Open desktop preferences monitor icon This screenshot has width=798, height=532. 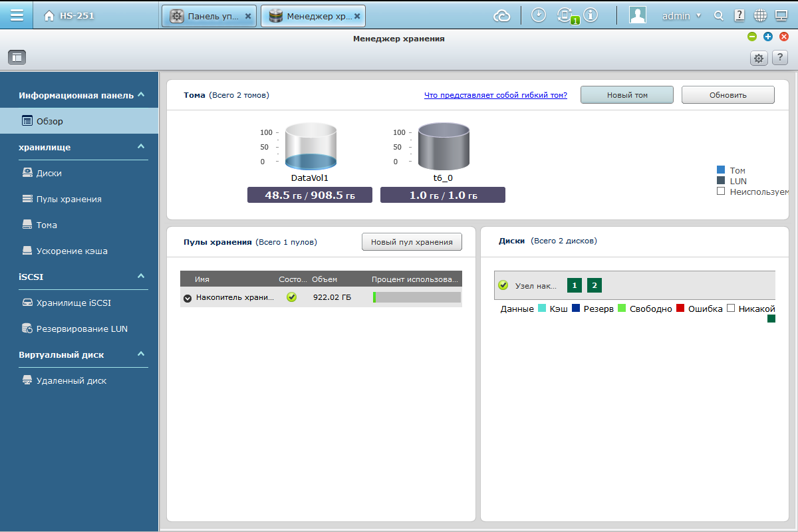[781, 15]
